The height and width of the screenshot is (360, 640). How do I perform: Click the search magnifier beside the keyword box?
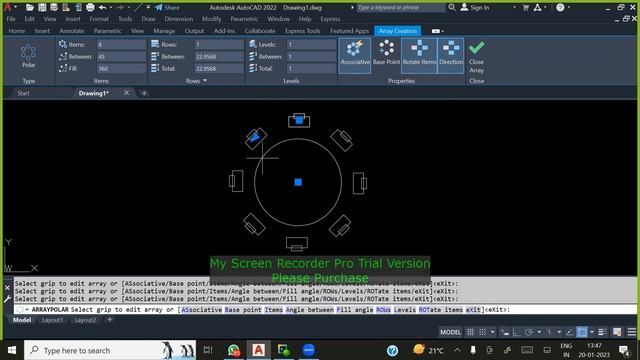452,7
